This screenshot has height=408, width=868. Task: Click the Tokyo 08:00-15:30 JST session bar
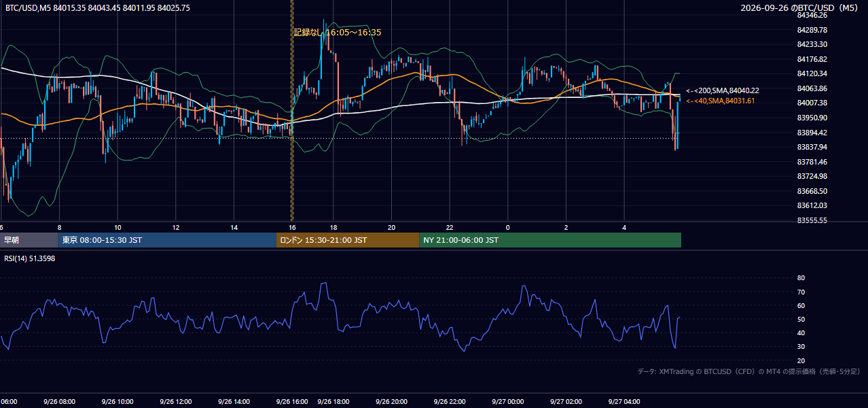tap(167, 240)
